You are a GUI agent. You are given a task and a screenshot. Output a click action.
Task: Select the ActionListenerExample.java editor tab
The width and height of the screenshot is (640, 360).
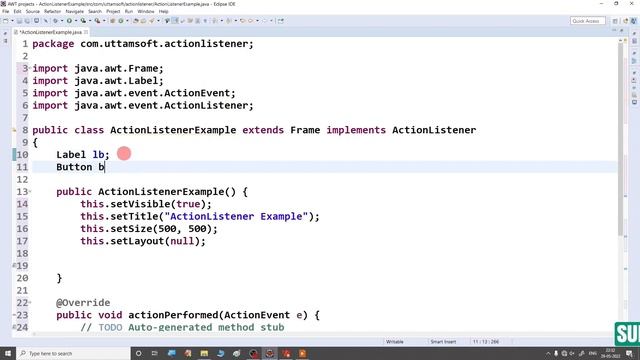point(50,32)
